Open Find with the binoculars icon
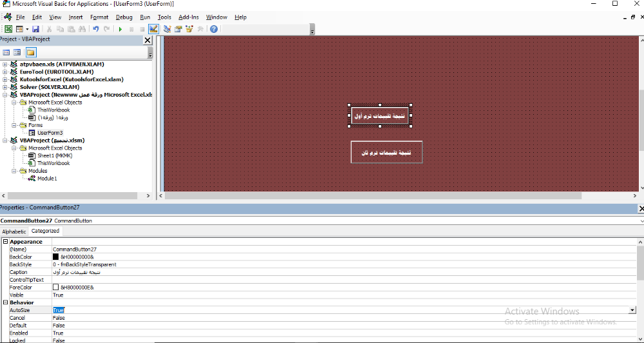This screenshot has height=343, width=644. (82, 29)
